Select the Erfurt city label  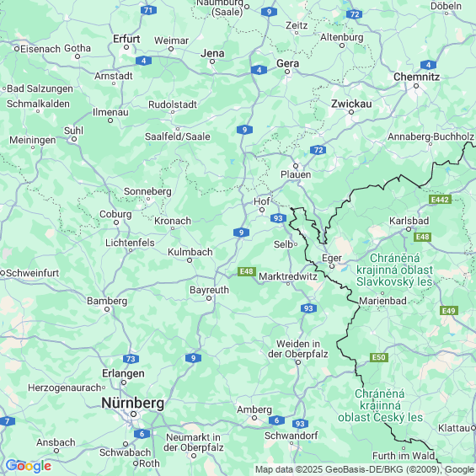tap(126, 39)
